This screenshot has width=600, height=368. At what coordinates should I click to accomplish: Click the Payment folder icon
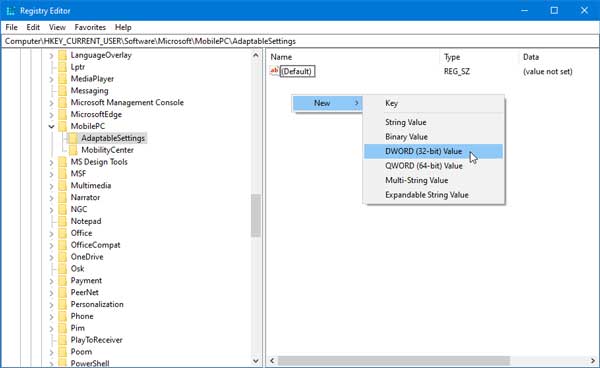[x=62, y=281]
